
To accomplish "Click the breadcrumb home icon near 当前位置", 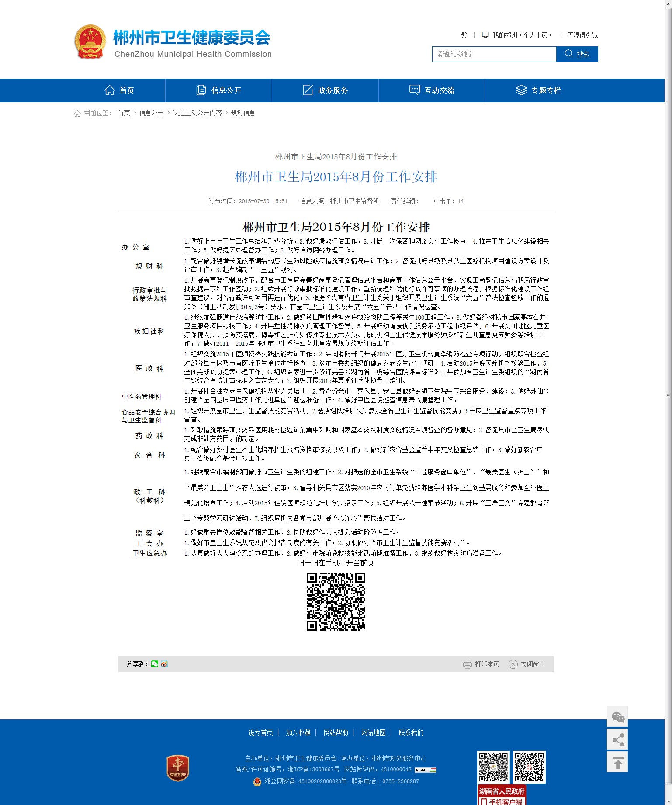I will (x=77, y=113).
